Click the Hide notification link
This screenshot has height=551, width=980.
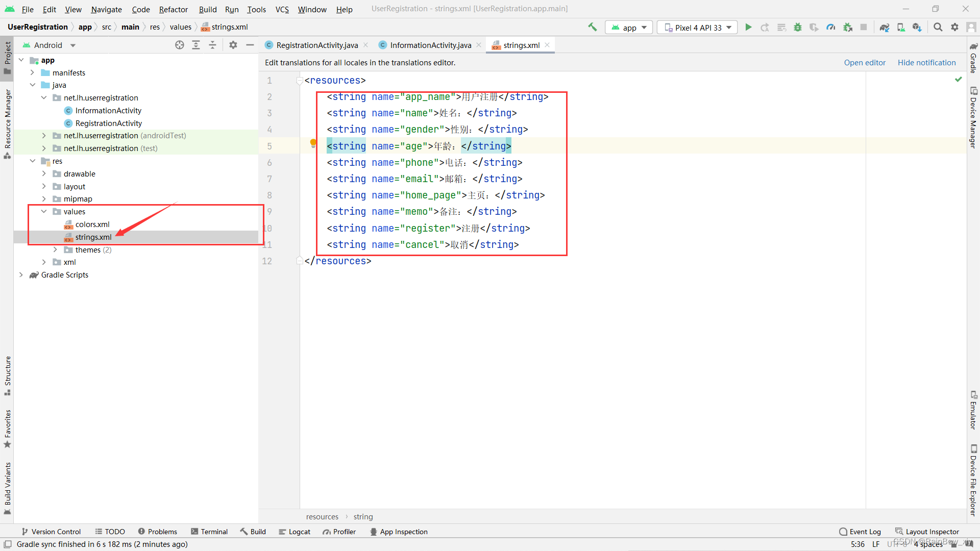point(926,63)
